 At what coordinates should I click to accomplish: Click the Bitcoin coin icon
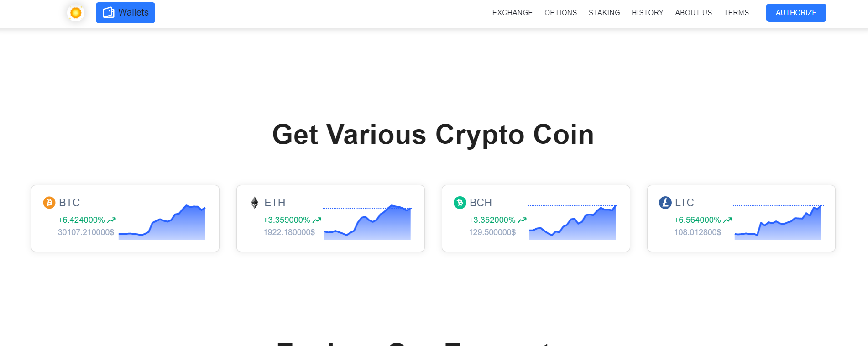tap(49, 202)
